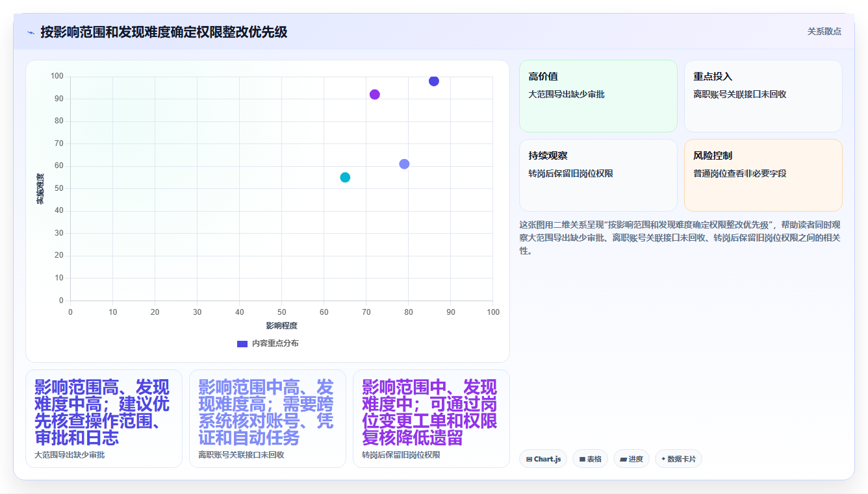Click the 表格 tag
The image size is (868, 494).
click(590, 459)
